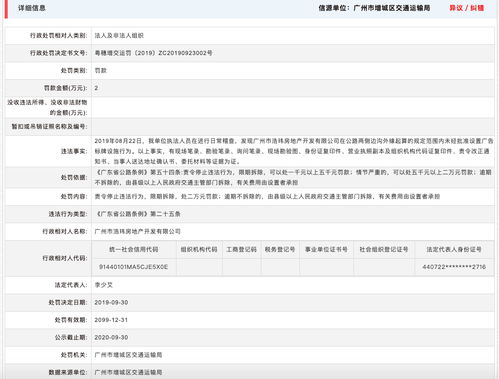499x379 pixels.
Task: Click the date 2020-09-30
Action: [x=111, y=337]
